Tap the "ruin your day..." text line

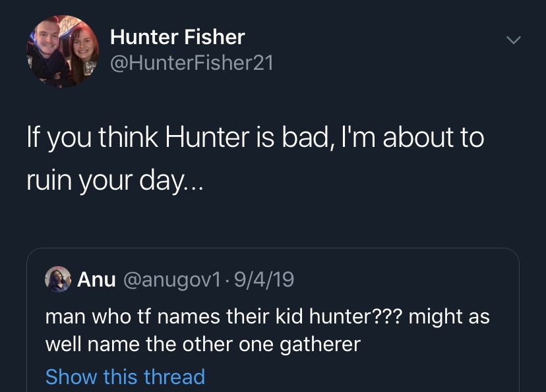116,180
